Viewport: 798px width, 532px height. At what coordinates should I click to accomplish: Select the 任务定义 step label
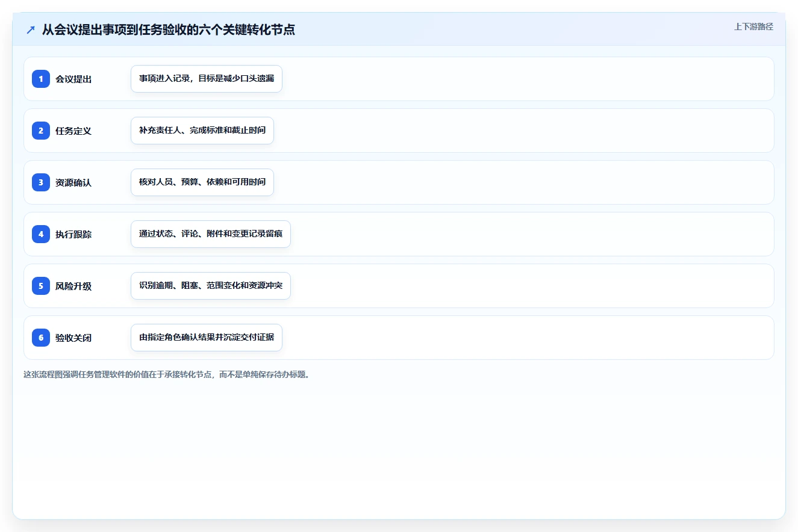73,131
